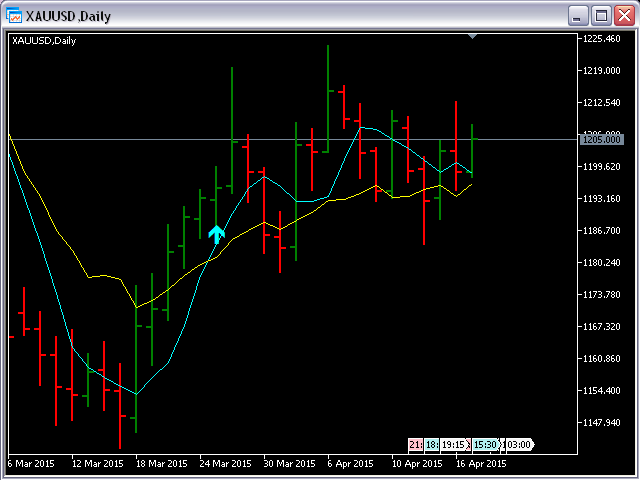
Task: Click the 1193.160 price scale label
Action: click(602, 198)
